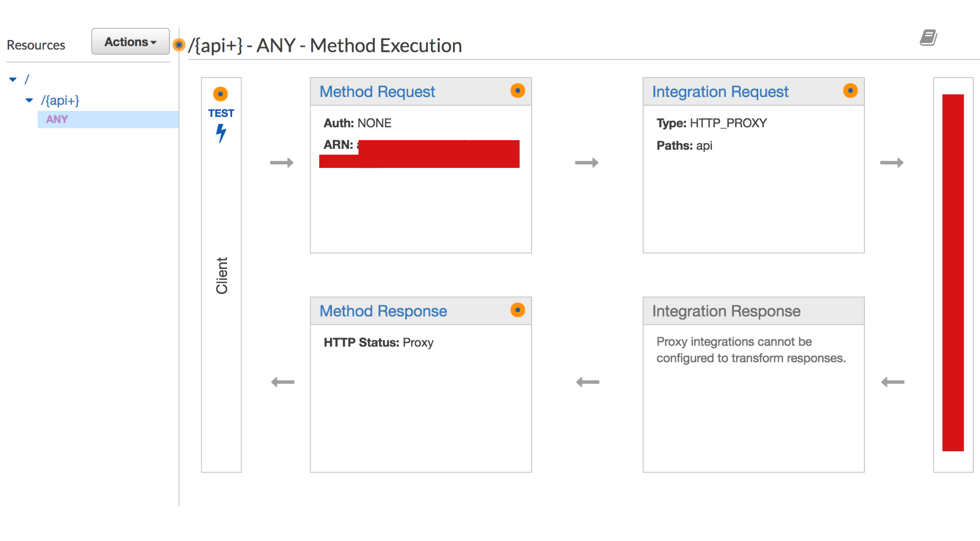Screen dimensions: 980x541
Task: Click orange dot beside Method Execution title
Action: point(179,45)
